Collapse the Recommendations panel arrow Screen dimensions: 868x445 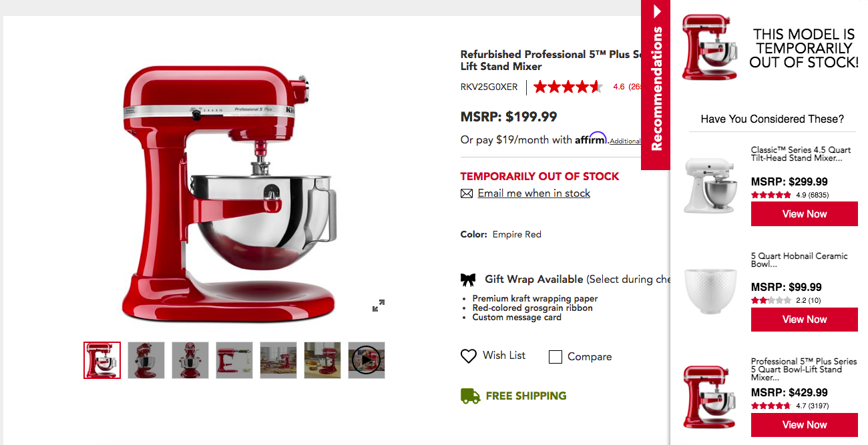click(658, 11)
